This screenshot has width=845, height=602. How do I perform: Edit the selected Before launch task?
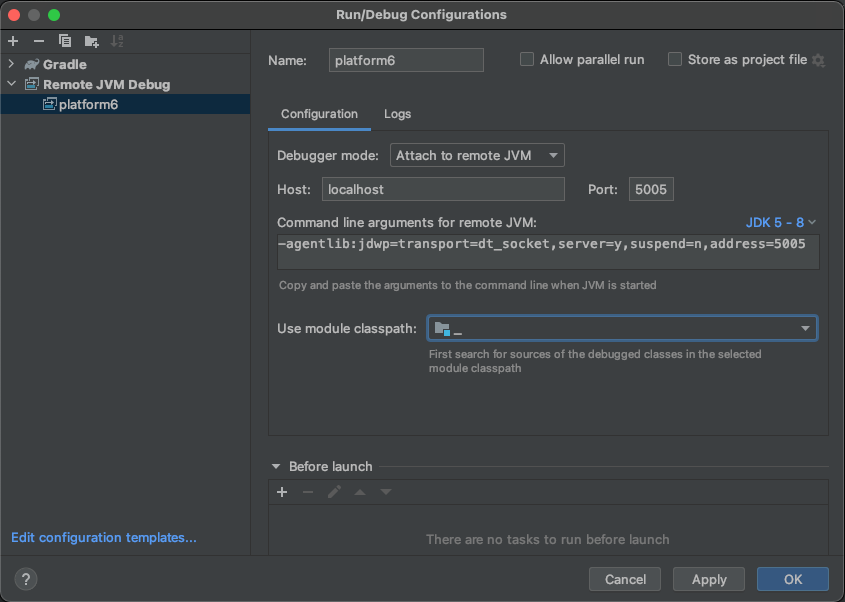tap(335, 491)
